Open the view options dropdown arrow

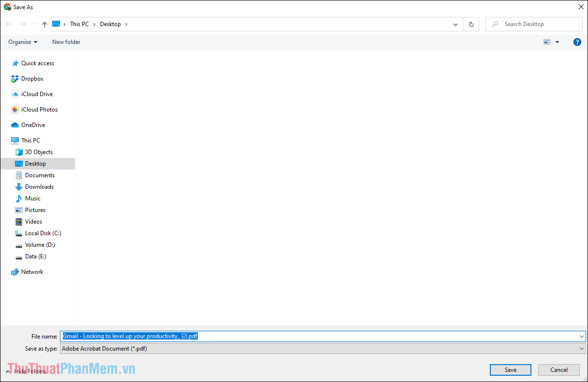pos(557,42)
